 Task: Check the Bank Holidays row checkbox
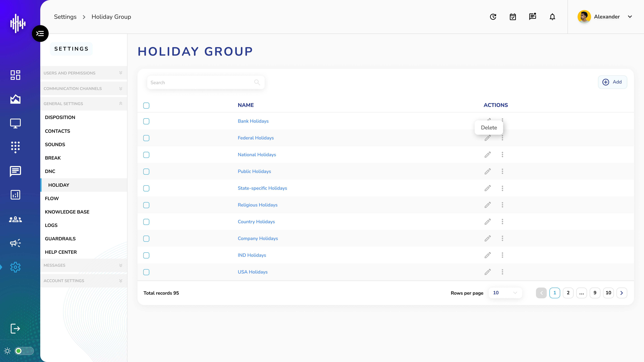pos(146,121)
